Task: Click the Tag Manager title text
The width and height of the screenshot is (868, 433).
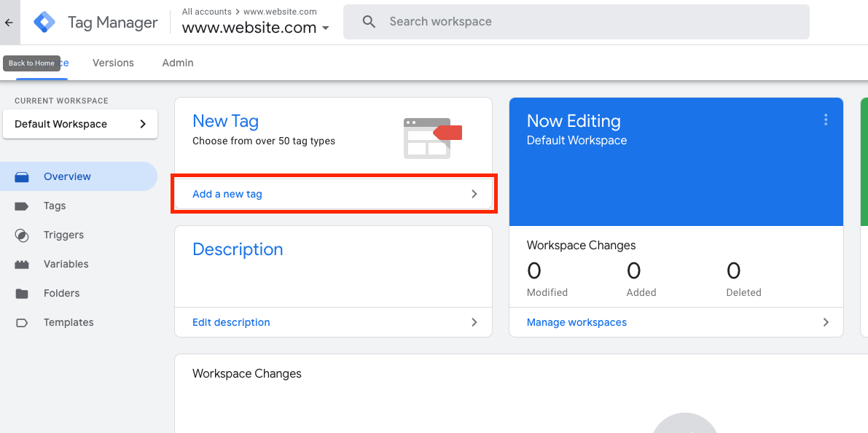Action: 112,23
